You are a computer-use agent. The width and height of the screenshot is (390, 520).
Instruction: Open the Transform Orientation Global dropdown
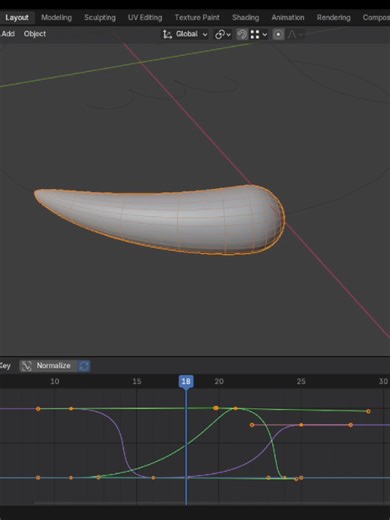185,34
